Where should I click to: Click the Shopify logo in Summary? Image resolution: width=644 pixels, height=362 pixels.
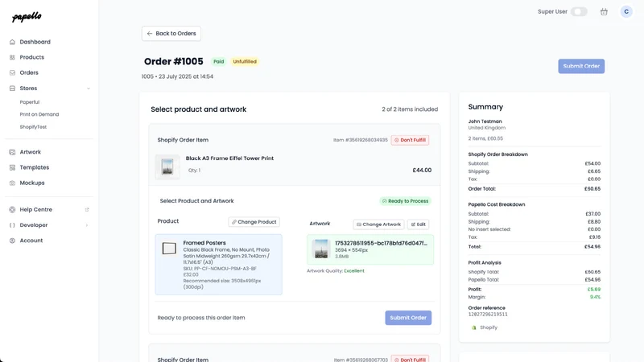pos(474,327)
